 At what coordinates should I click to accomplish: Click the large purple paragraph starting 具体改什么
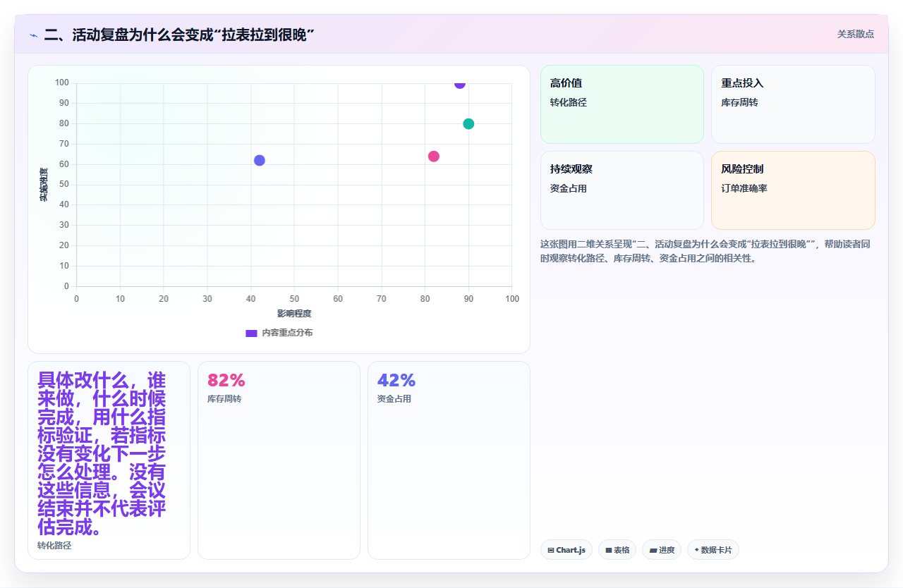coord(102,454)
